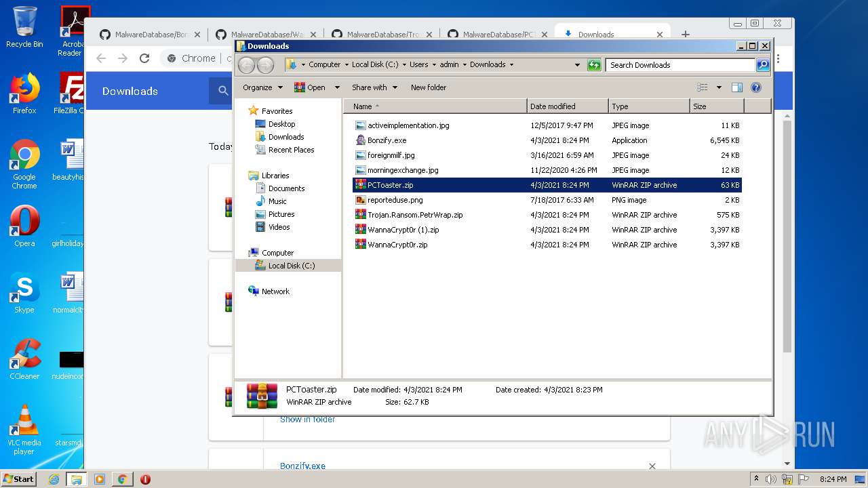The width and height of the screenshot is (868, 488).
Task: Click Chrome downloads search magnifier icon
Action: coord(223,91)
